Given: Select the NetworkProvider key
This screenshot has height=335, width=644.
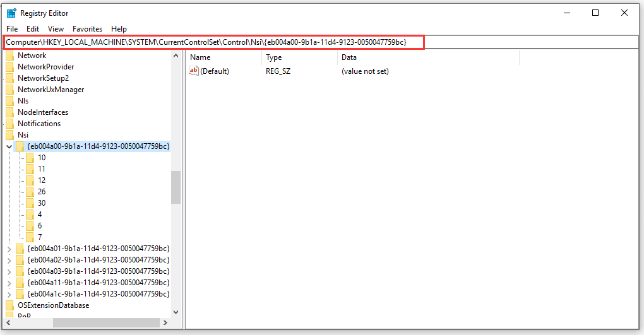Looking at the screenshot, I should (45, 66).
